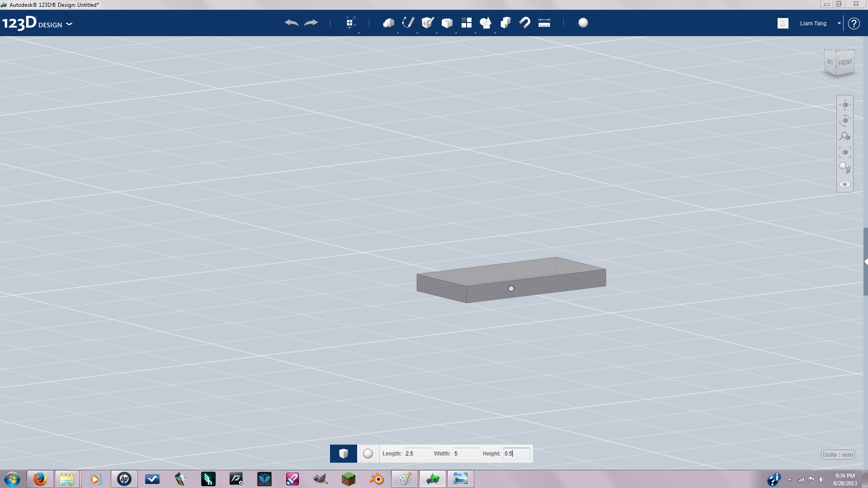
Task: Select the Construct tool
Action: click(427, 23)
